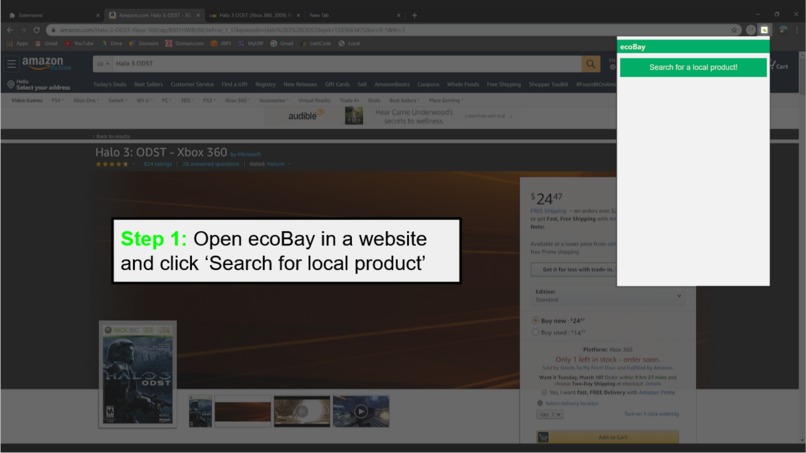
Task: Click Search for a local product! button
Action: click(693, 67)
